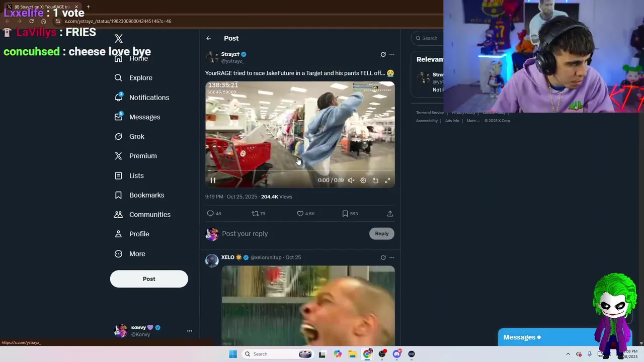Screen dimensions: 644x362
Task: Open Strayz profile name link
Action: pos(230,54)
